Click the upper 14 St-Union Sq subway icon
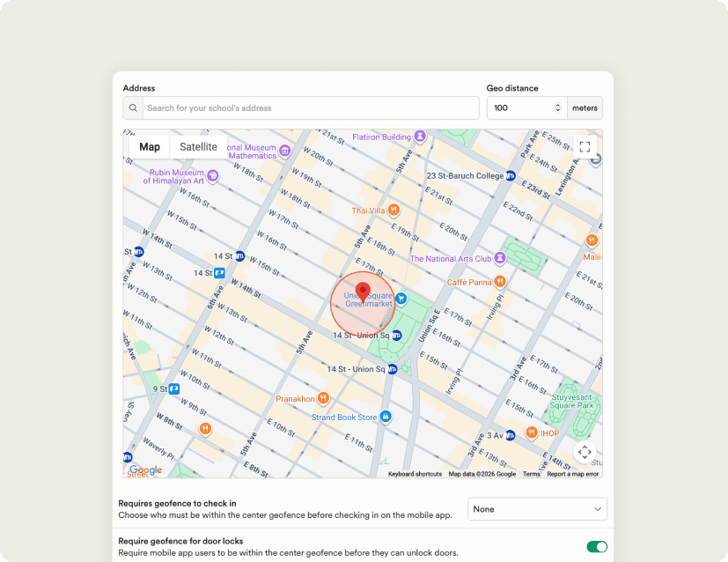This screenshot has width=728, height=562. click(x=396, y=336)
